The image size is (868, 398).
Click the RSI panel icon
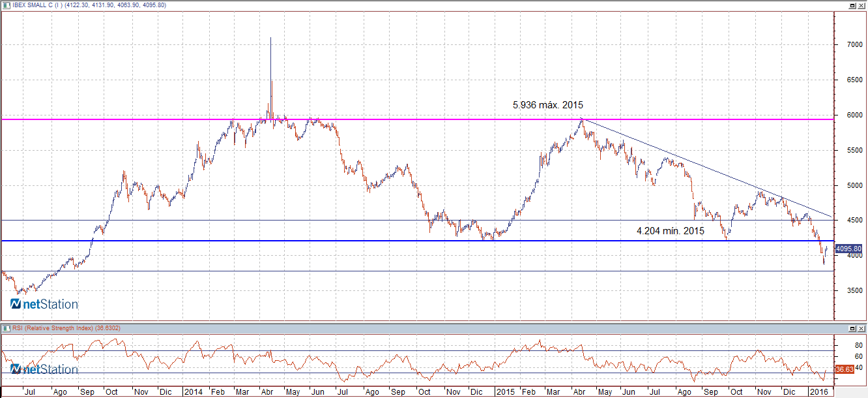coord(5,328)
